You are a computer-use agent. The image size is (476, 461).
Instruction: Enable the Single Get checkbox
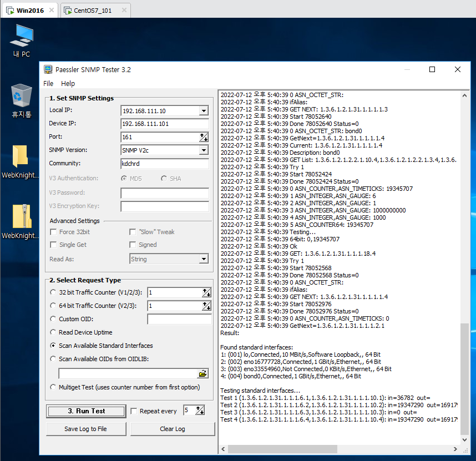pyautogui.click(x=53, y=245)
